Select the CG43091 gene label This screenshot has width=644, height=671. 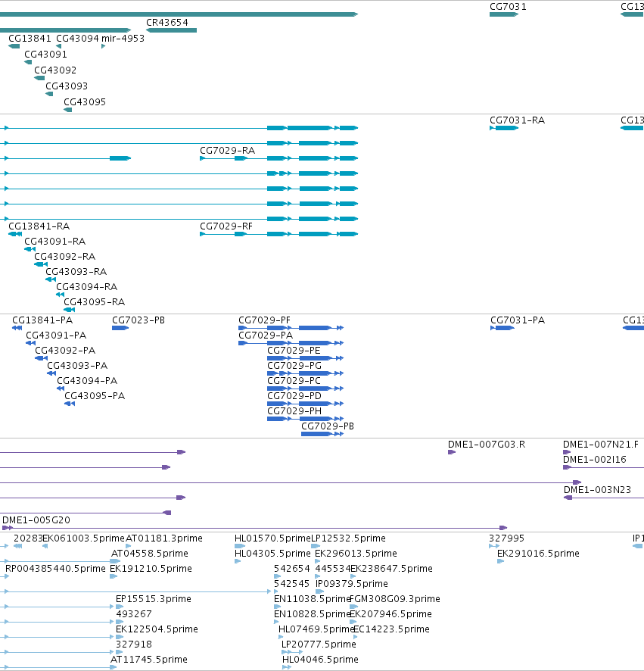[45, 55]
